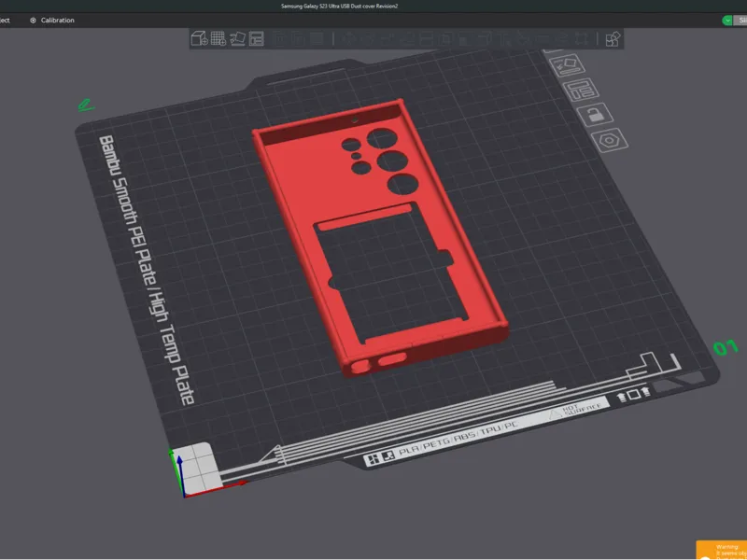Click the orange Warning notification

tap(721, 550)
